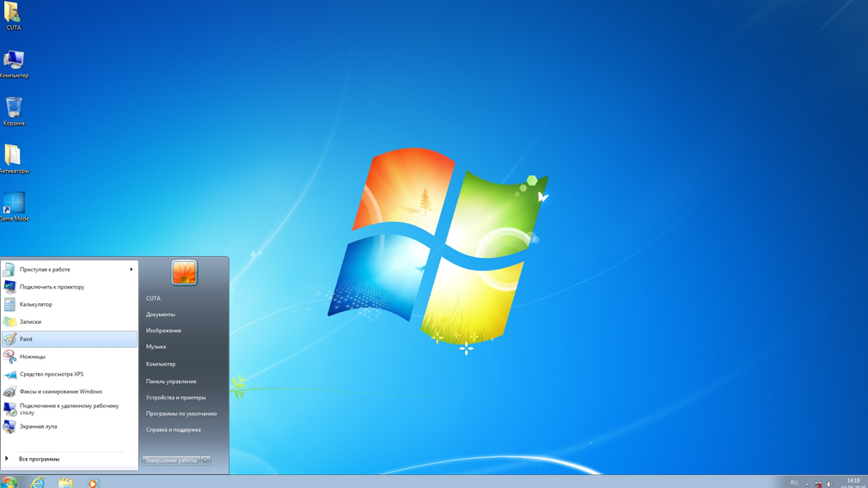Open Калькулятор in the Start menu
This screenshot has height=488, width=868.
(70, 304)
